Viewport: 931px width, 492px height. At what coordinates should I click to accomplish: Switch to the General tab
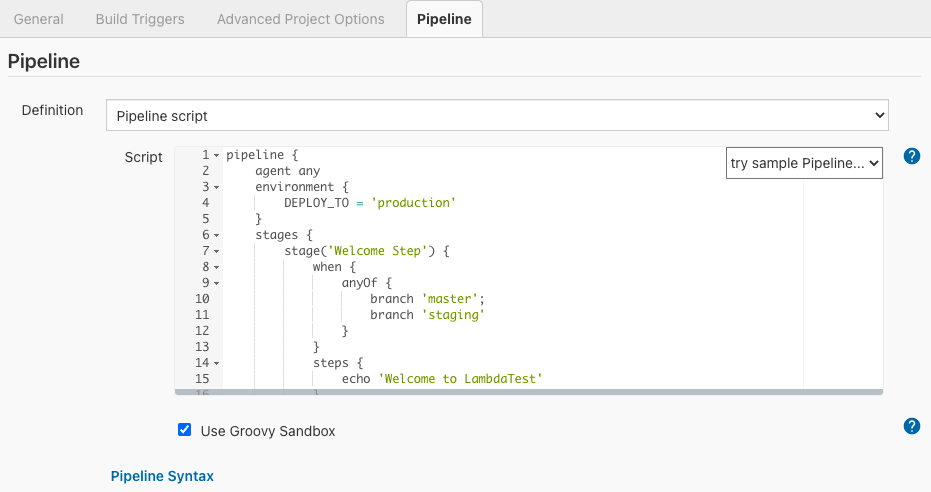coord(39,19)
